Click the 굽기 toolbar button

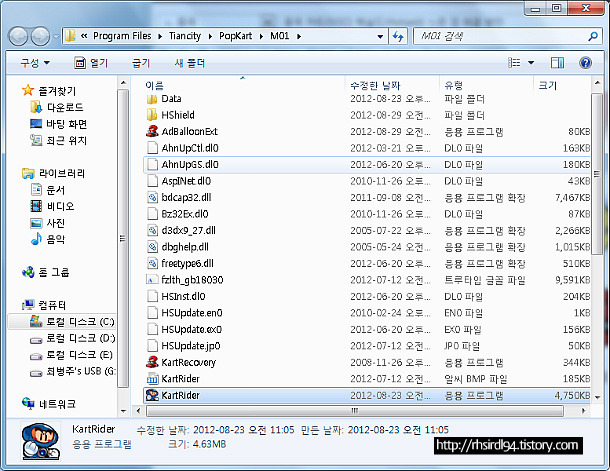tap(141, 63)
